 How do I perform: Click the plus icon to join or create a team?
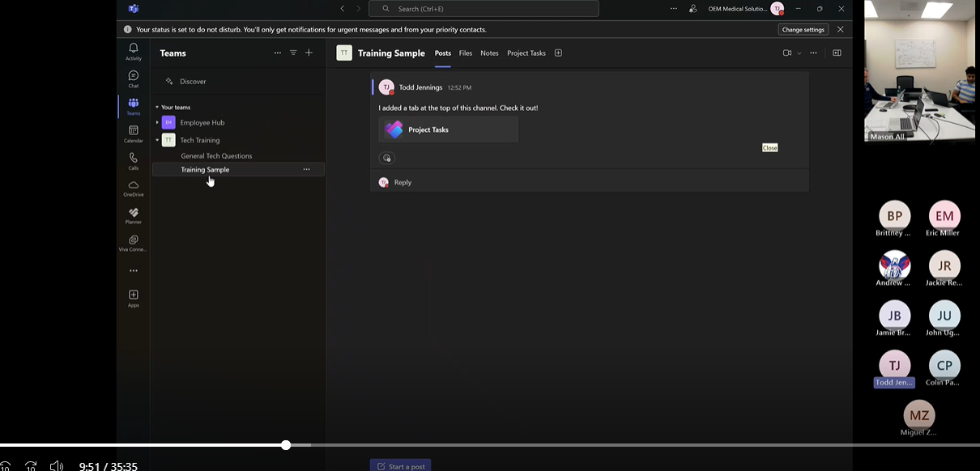click(309, 53)
